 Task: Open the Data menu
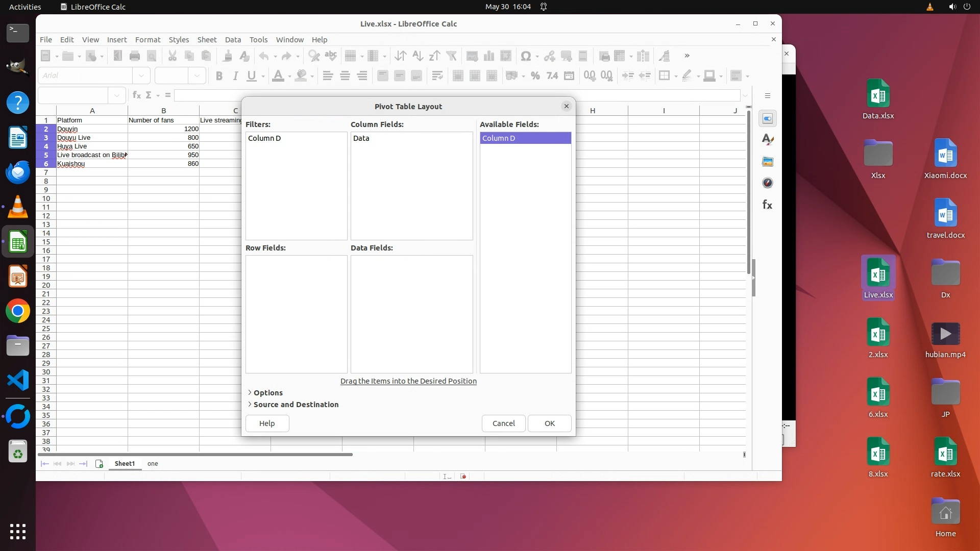point(233,40)
